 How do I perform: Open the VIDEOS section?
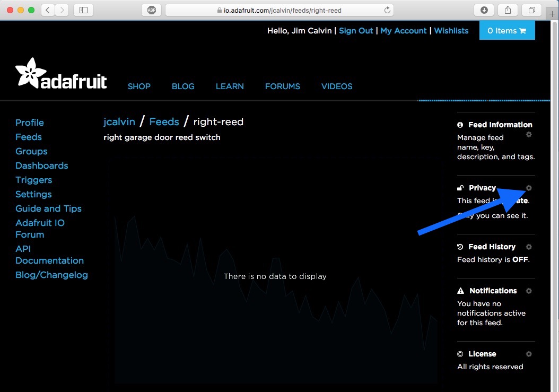pyautogui.click(x=337, y=86)
